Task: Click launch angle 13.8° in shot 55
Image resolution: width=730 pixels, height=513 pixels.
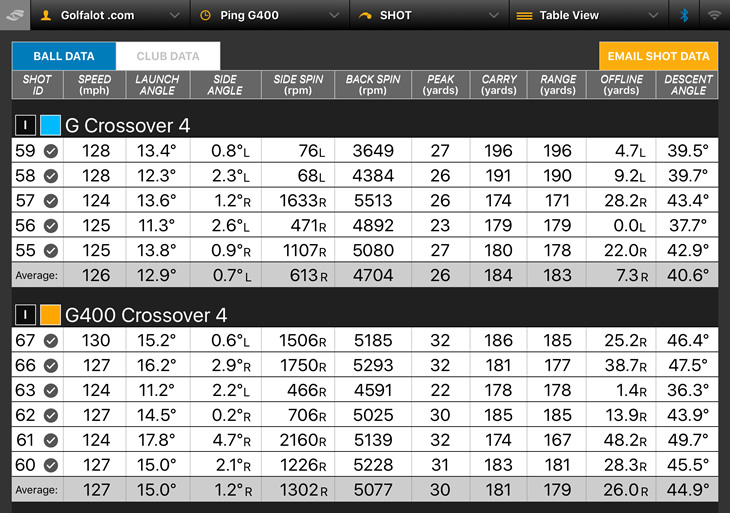Action: 157,250
